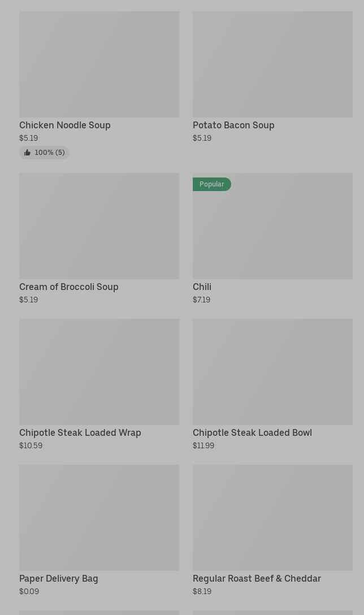Click the Chipotle Steak Loaded Wrap title

coord(80,432)
